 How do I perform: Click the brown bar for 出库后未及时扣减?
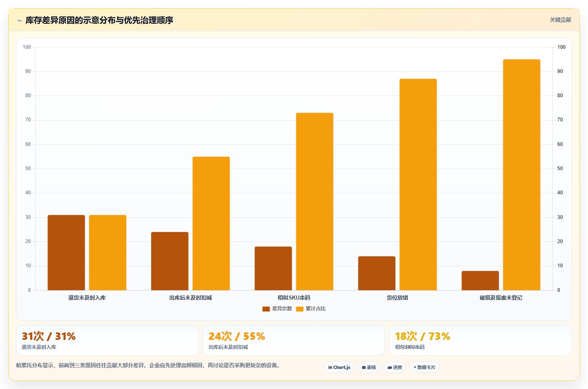pyautogui.click(x=170, y=261)
